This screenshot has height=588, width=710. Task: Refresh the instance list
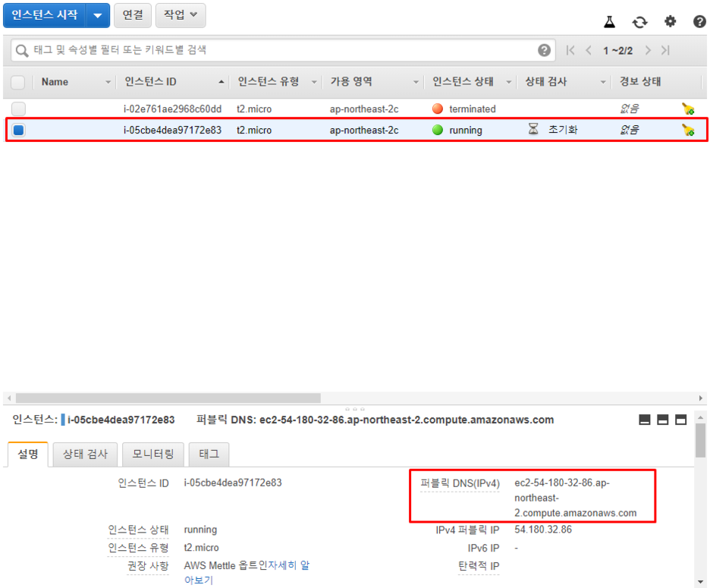click(x=639, y=22)
